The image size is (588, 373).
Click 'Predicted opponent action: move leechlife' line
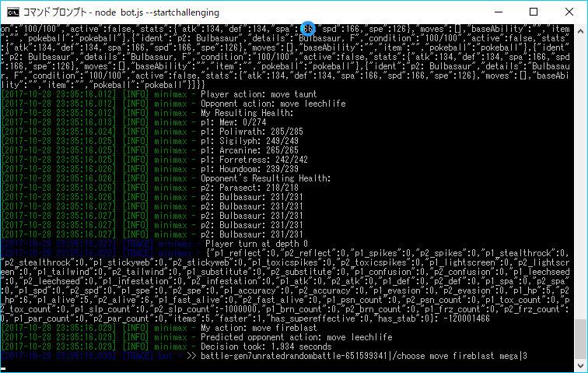pos(296,337)
